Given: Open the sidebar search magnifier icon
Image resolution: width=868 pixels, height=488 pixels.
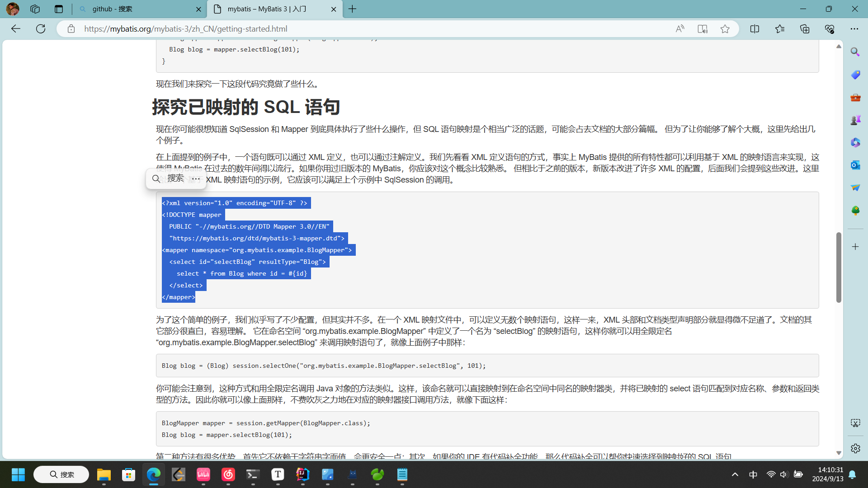Looking at the screenshot, I should coord(855,52).
